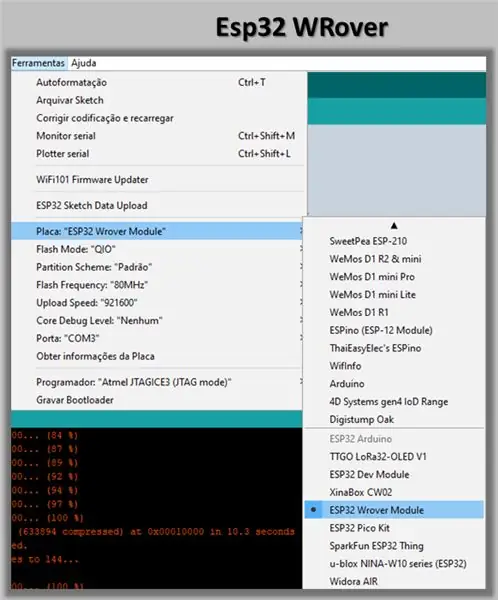Select Widora AIR board
498x600 pixels.
tap(394, 581)
